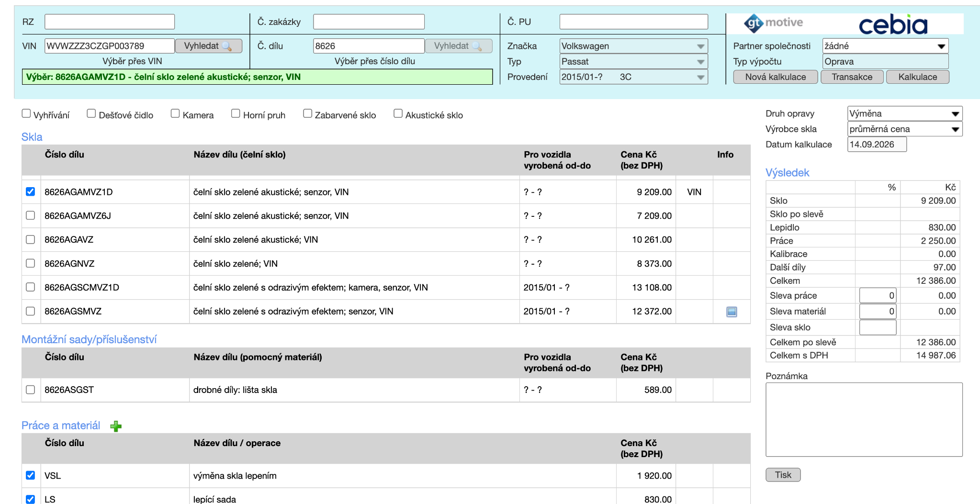Open the Značka Volkswagen dropdown

click(x=633, y=46)
